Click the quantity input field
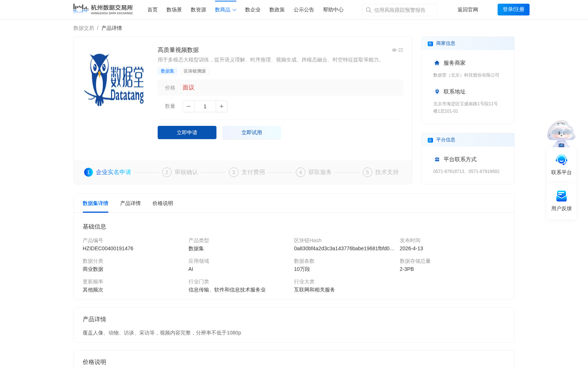588x368 pixels. [205, 106]
